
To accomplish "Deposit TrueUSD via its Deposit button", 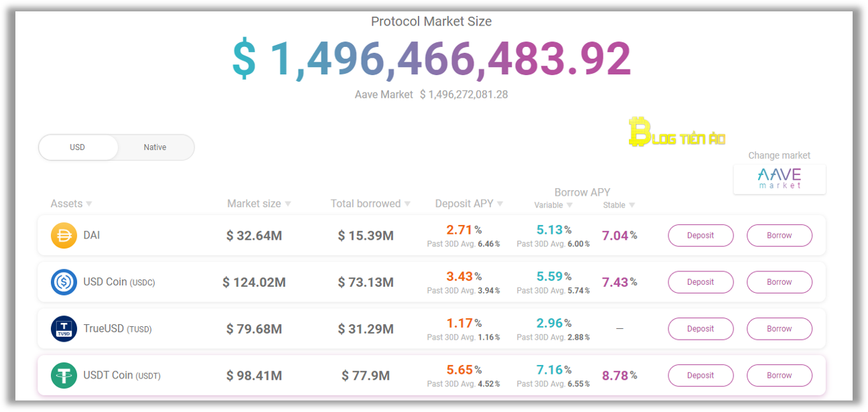I will (701, 329).
